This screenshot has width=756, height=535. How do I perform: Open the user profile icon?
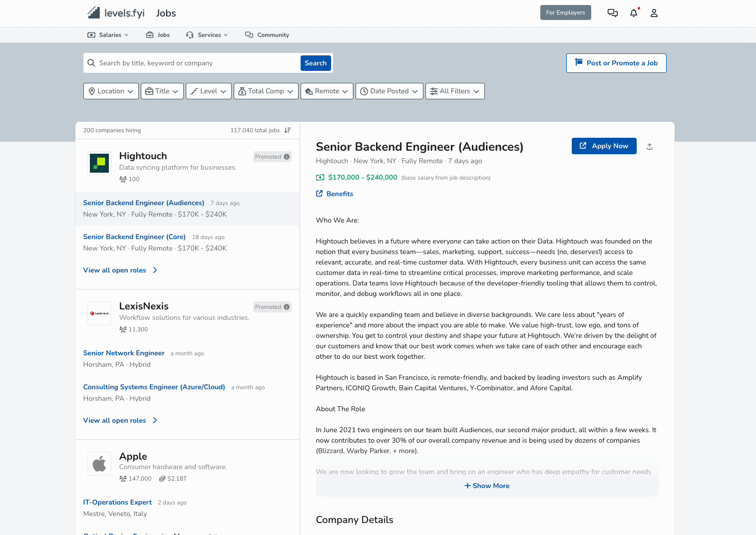point(654,13)
